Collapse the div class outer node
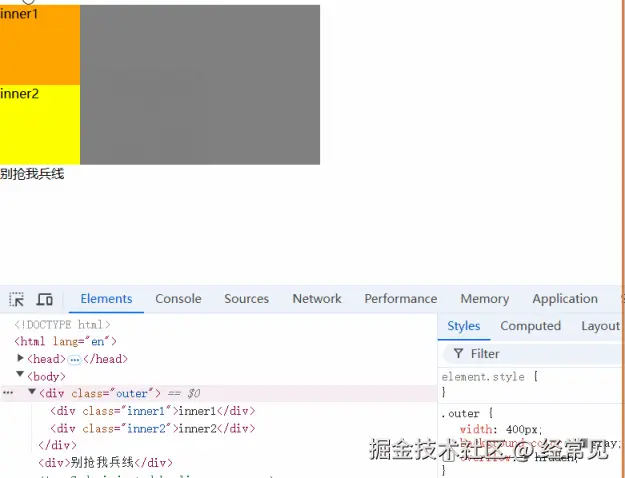The image size is (625, 478). coord(32,392)
